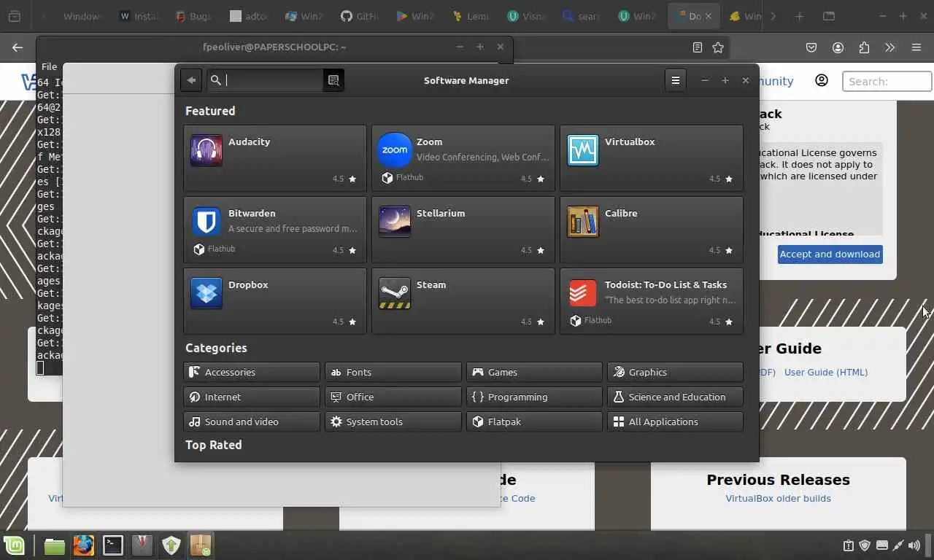The width and height of the screenshot is (934, 560).
Task: Open the browser account profile icon
Action: click(838, 47)
